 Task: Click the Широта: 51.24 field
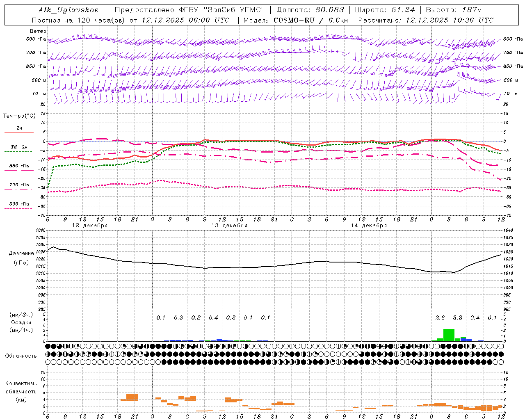(385, 10)
